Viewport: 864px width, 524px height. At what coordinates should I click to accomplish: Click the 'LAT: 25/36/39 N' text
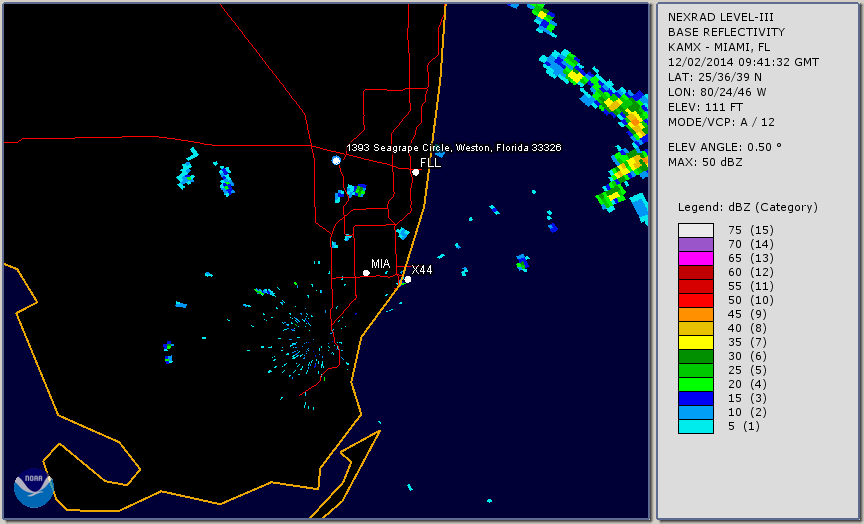click(715, 77)
